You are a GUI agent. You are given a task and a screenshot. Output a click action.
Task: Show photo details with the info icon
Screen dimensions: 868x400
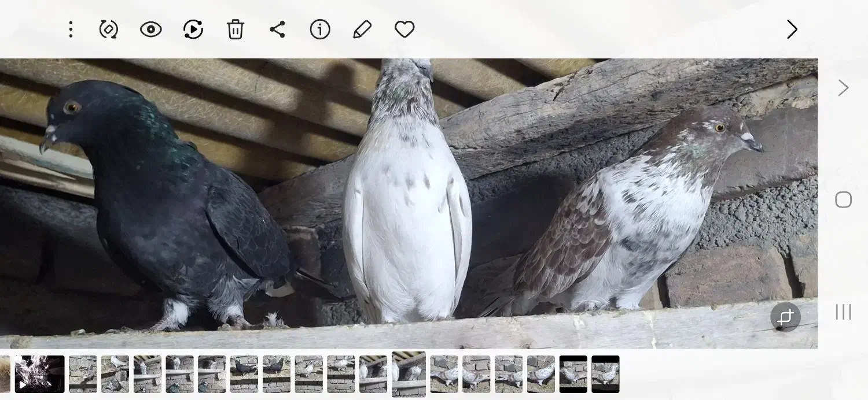tap(320, 29)
